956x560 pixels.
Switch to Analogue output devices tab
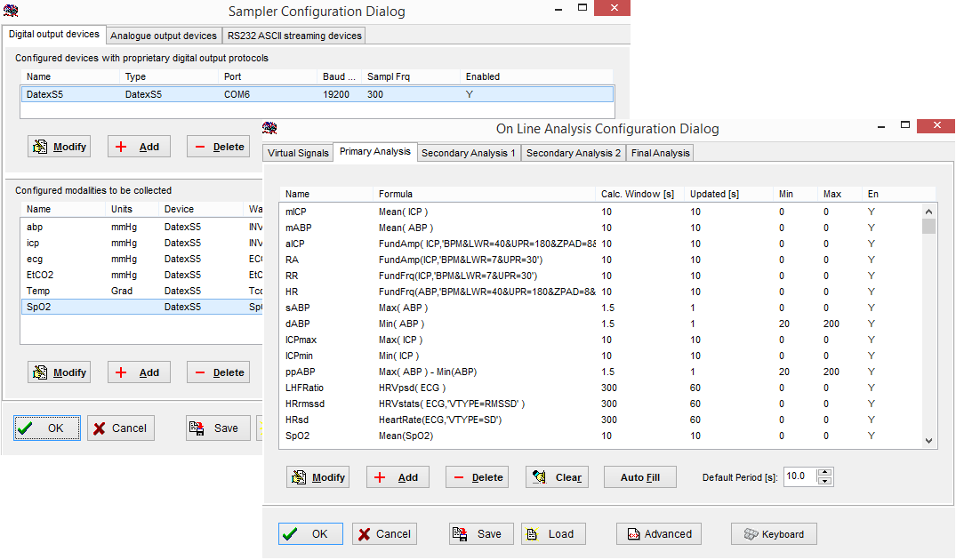tap(164, 36)
